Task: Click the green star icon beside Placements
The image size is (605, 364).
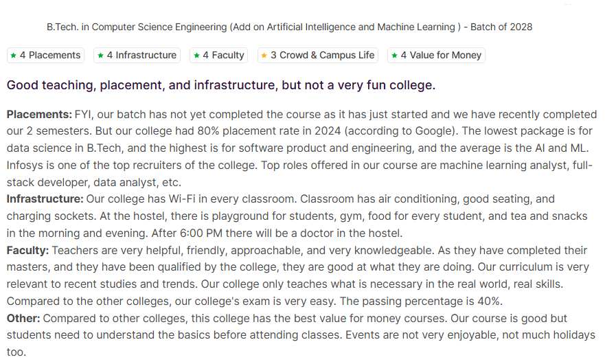Action: (x=13, y=56)
